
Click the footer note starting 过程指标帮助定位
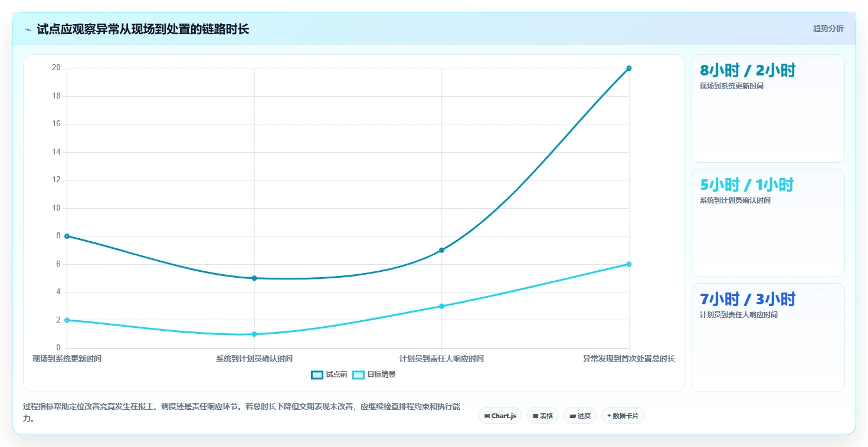tap(241, 412)
